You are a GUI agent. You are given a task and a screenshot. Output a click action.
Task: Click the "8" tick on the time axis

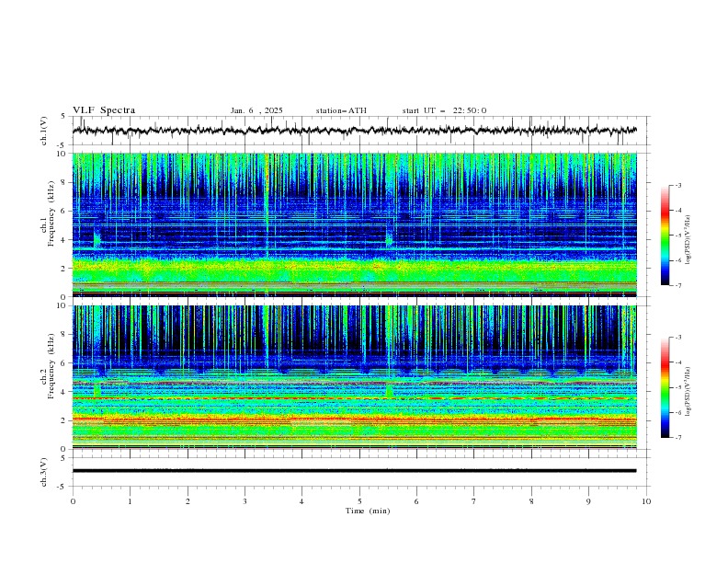pos(531,501)
